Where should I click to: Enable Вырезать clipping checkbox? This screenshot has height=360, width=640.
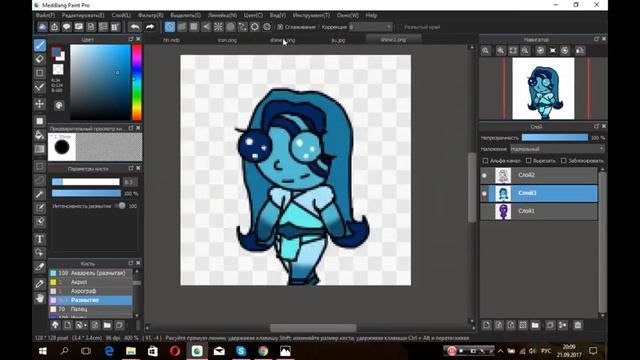coord(529,161)
